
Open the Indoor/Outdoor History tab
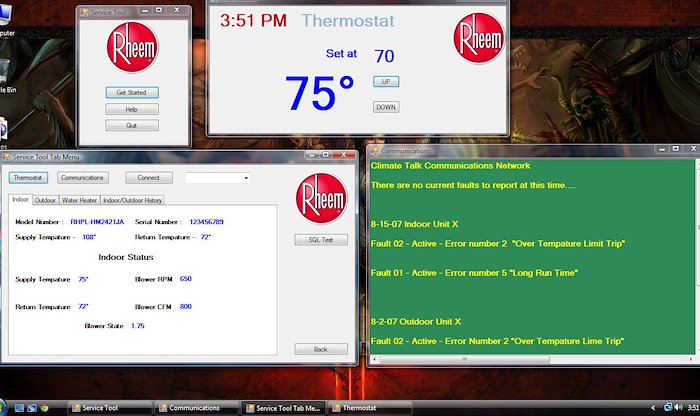133,200
